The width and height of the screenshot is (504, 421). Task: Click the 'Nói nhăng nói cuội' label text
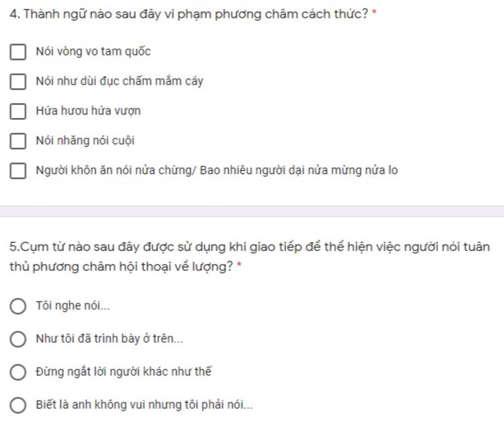coord(85,141)
